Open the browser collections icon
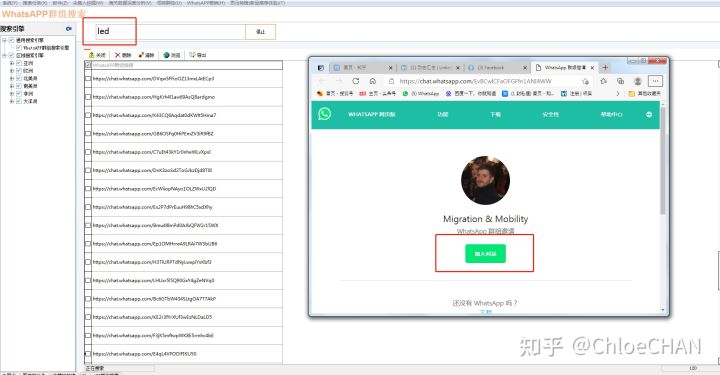This screenshot has height=375, width=720. pyautogui.click(x=620, y=81)
